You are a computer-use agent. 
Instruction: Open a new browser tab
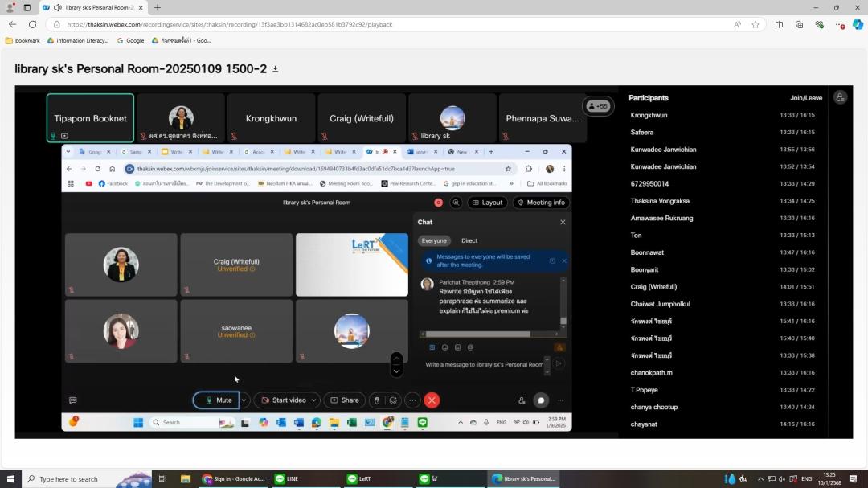[x=158, y=8]
